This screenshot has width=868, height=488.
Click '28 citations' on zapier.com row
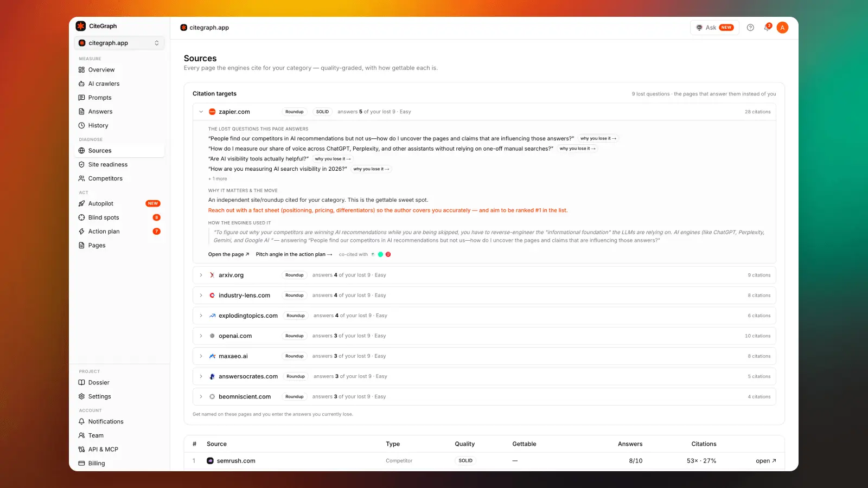tap(757, 112)
